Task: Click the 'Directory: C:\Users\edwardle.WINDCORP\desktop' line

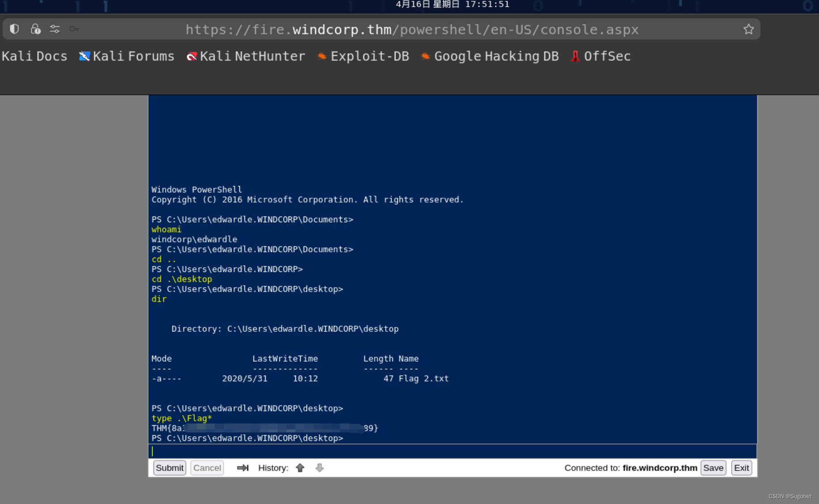Action: coord(285,329)
